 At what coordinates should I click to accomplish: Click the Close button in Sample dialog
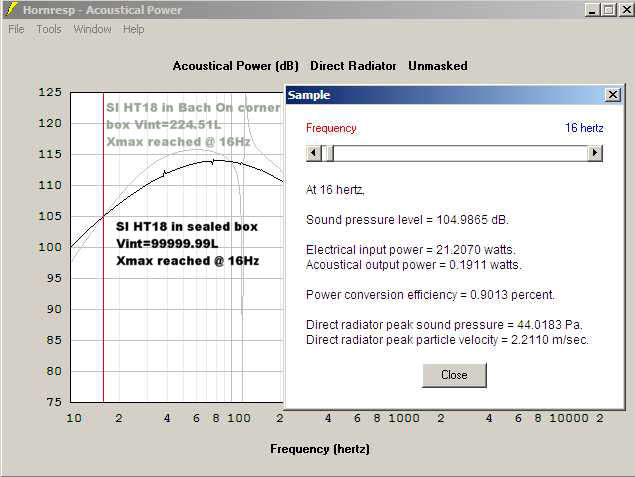click(454, 375)
